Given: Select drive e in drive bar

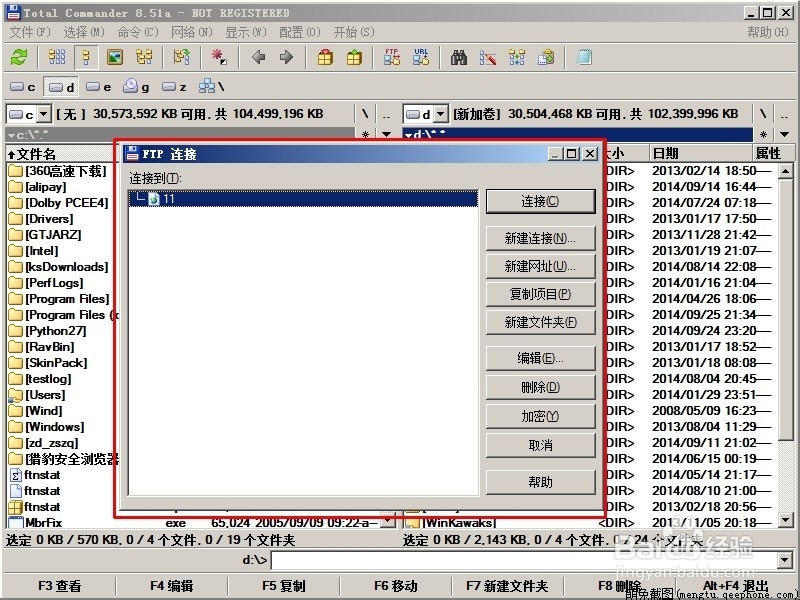Looking at the screenshot, I should (x=98, y=87).
